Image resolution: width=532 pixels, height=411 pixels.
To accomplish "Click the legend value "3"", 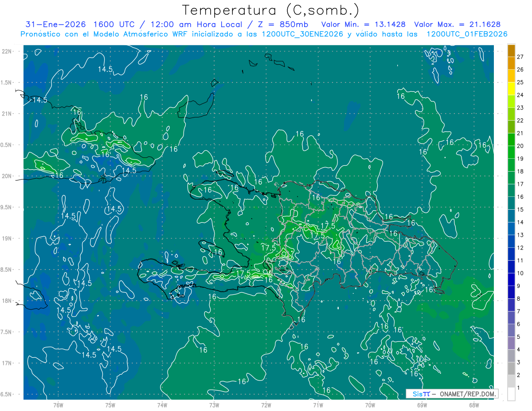I will pos(519,362).
